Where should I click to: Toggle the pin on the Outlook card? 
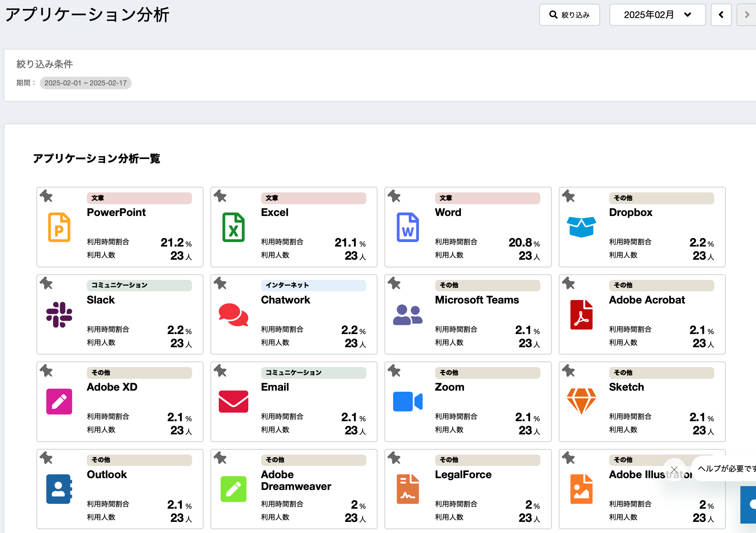pos(46,458)
